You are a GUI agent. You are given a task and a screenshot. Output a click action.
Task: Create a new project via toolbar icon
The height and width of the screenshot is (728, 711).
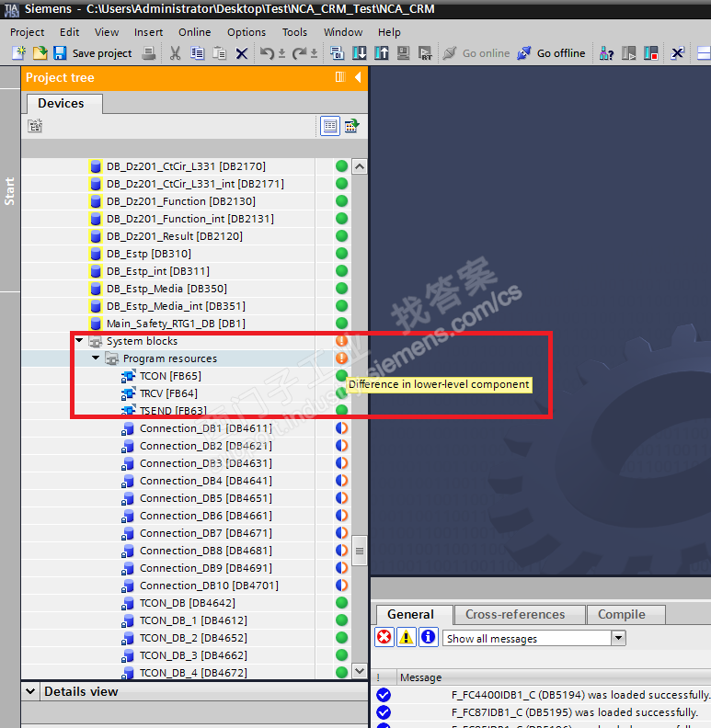[x=18, y=53]
